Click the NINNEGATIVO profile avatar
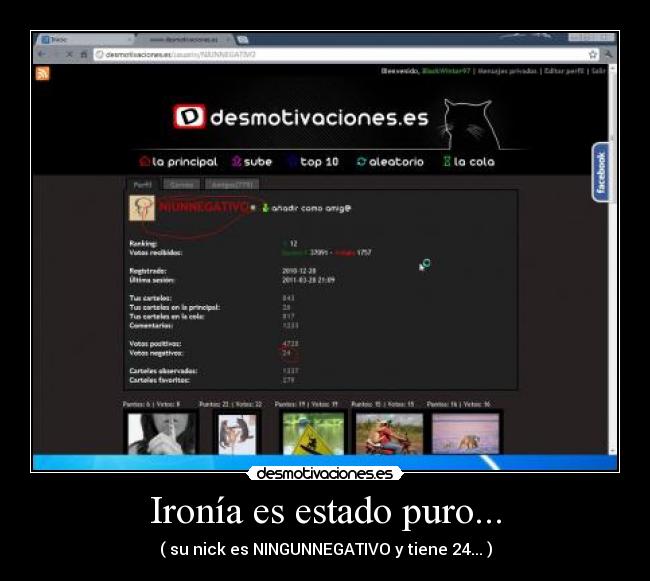Image resolution: width=650 pixels, height=581 pixels. (142, 208)
